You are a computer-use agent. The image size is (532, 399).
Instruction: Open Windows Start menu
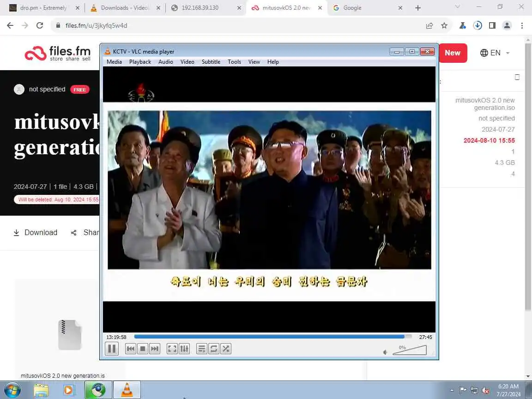[12, 390]
